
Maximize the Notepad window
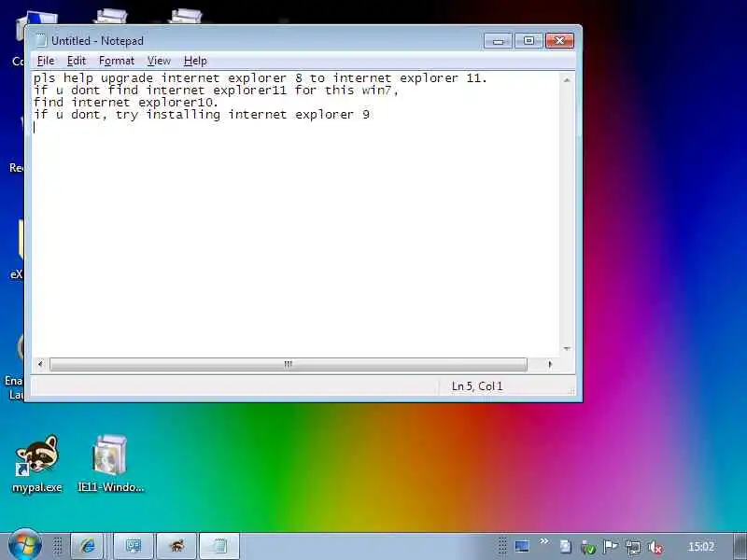pos(529,41)
